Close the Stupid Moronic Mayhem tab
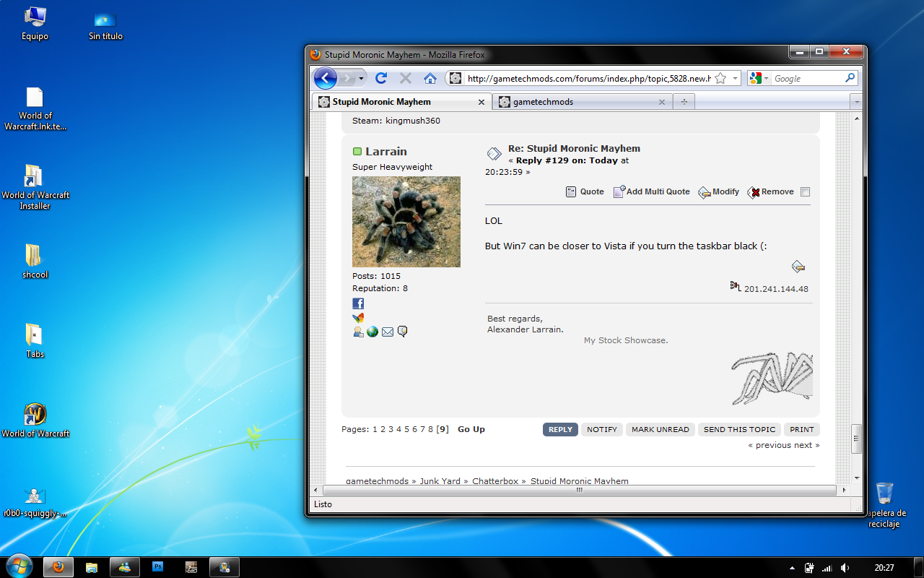Image resolution: width=924 pixels, height=578 pixels. click(x=482, y=102)
